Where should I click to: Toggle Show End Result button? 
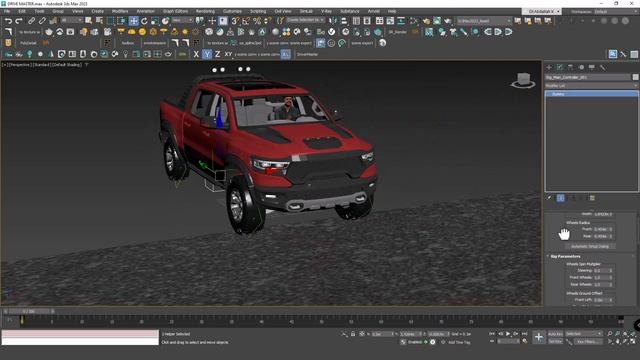tap(561, 198)
